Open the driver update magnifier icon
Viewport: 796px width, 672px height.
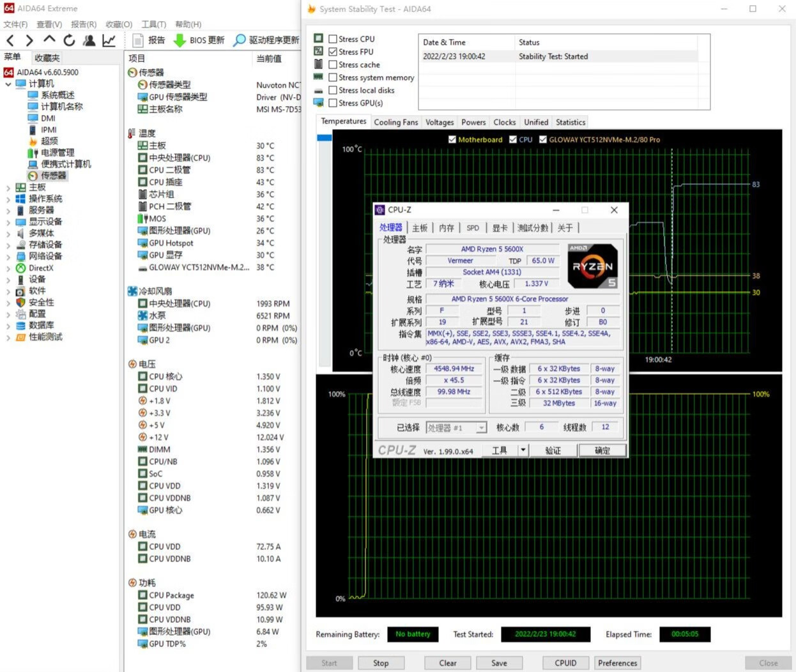coord(240,40)
